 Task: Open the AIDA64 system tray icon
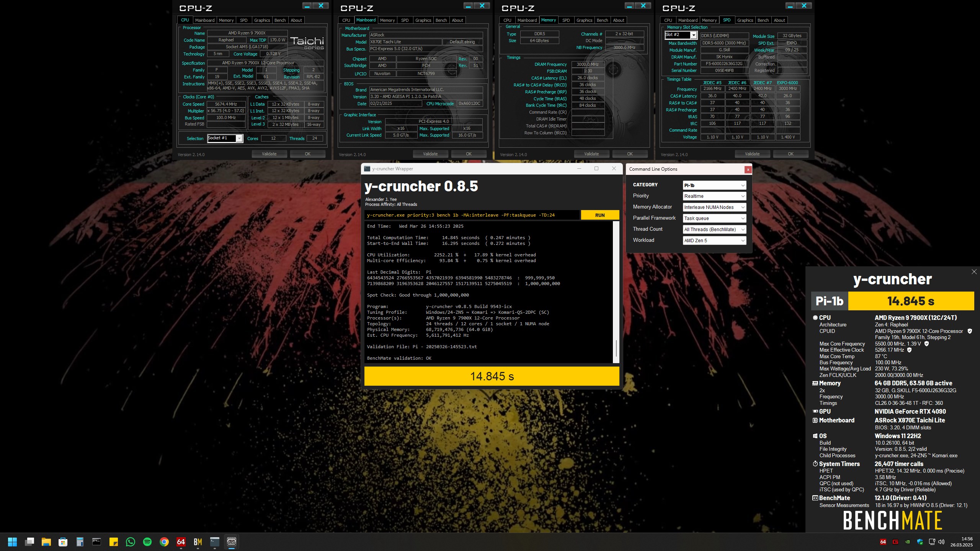tap(883, 542)
